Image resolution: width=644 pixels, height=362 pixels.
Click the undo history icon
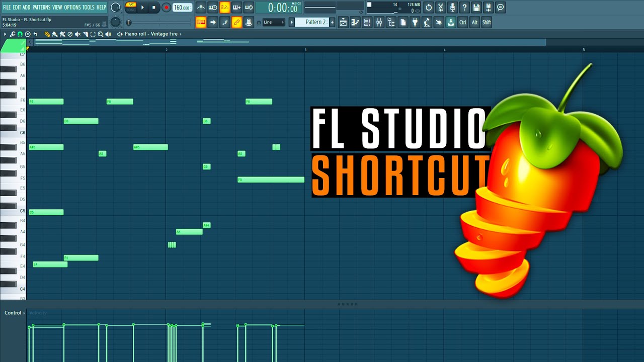tap(429, 8)
